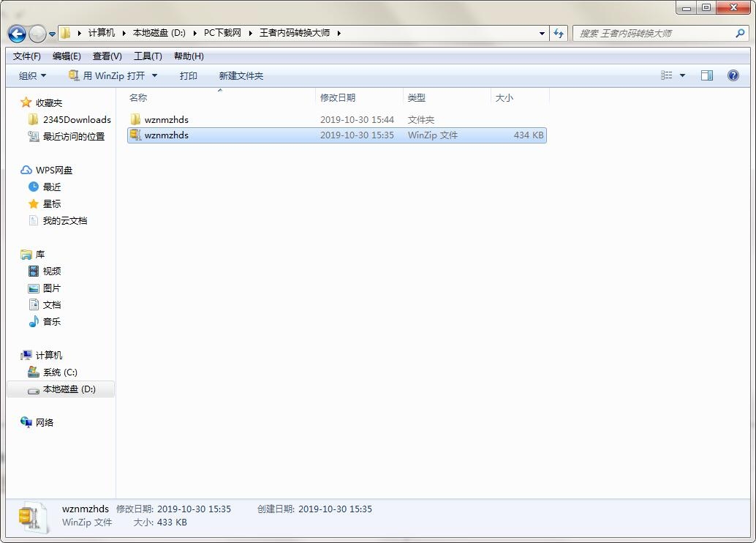Image resolution: width=756 pixels, height=543 pixels.
Task: Click 新建文件夹 to create a folder
Action: coord(241,76)
